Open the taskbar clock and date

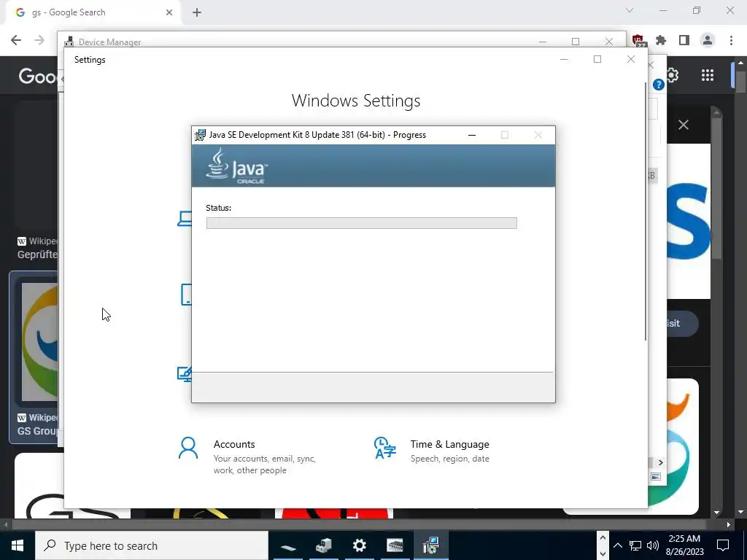pyautogui.click(x=686, y=545)
